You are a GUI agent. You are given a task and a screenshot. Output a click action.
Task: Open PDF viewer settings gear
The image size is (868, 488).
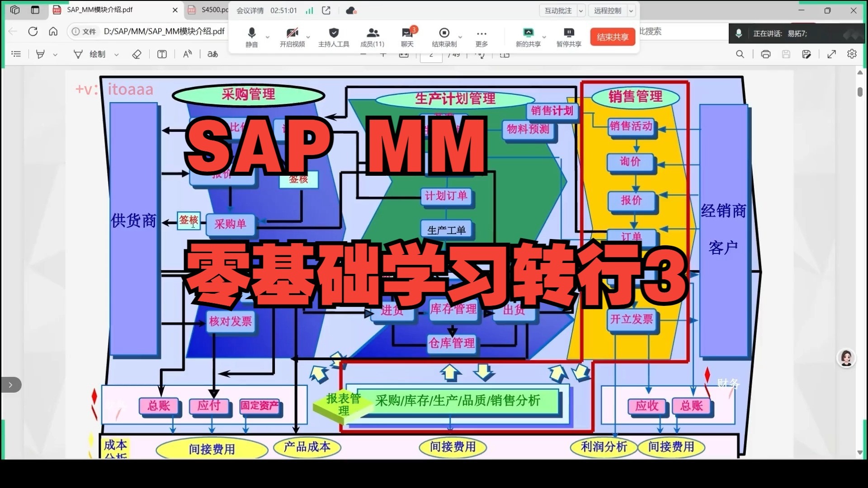coord(852,54)
